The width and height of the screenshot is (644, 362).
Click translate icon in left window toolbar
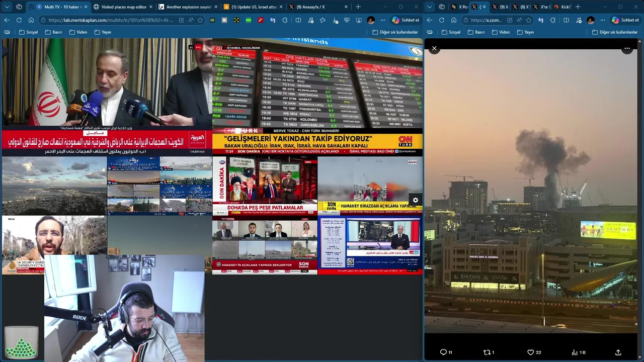coord(273,20)
